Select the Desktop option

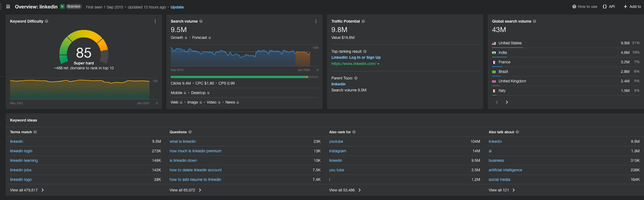[x=198, y=93]
